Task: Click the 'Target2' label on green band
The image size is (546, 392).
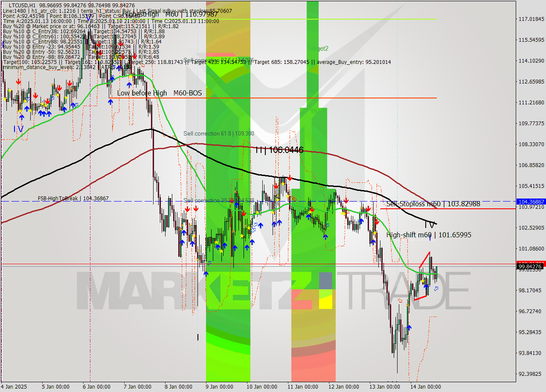Action: [318, 49]
